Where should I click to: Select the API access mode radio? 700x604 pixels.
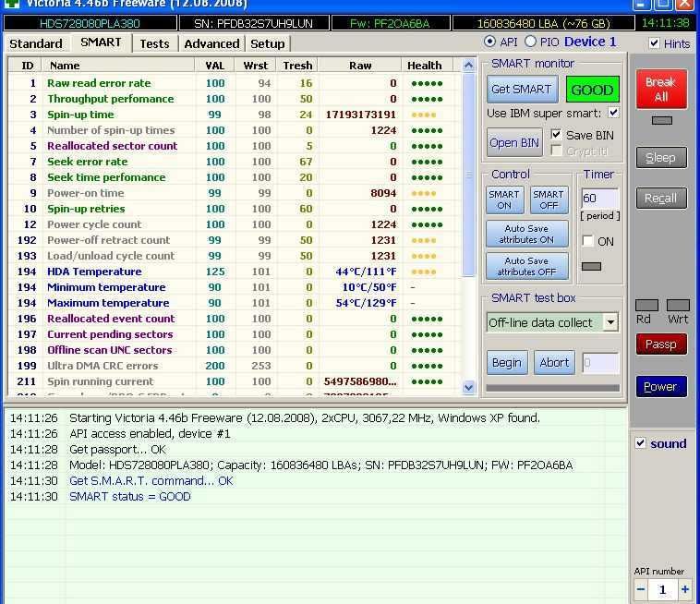(489, 42)
